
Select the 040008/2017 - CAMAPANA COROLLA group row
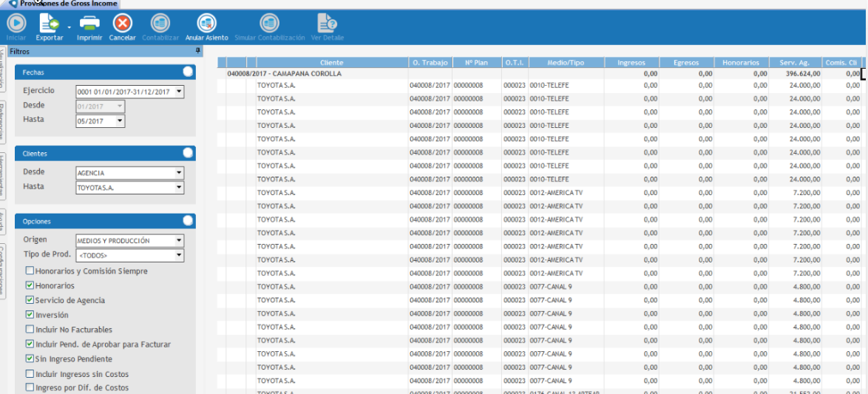pyautogui.click(x=285, y=74)
